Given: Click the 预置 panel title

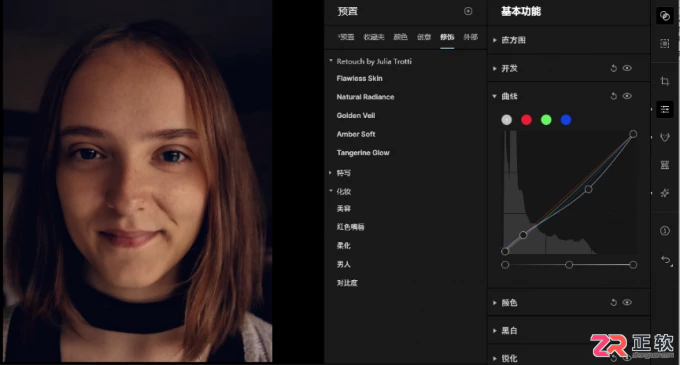Looking at the screenshot, I should tap(348, 11).
